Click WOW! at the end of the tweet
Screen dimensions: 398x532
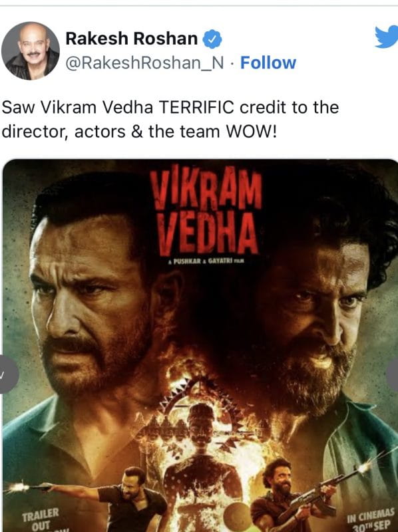(x=252, y=132)
